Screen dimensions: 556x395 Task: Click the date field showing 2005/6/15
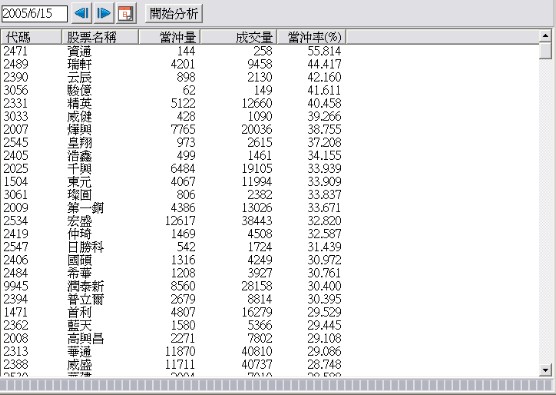pos(34,14)
